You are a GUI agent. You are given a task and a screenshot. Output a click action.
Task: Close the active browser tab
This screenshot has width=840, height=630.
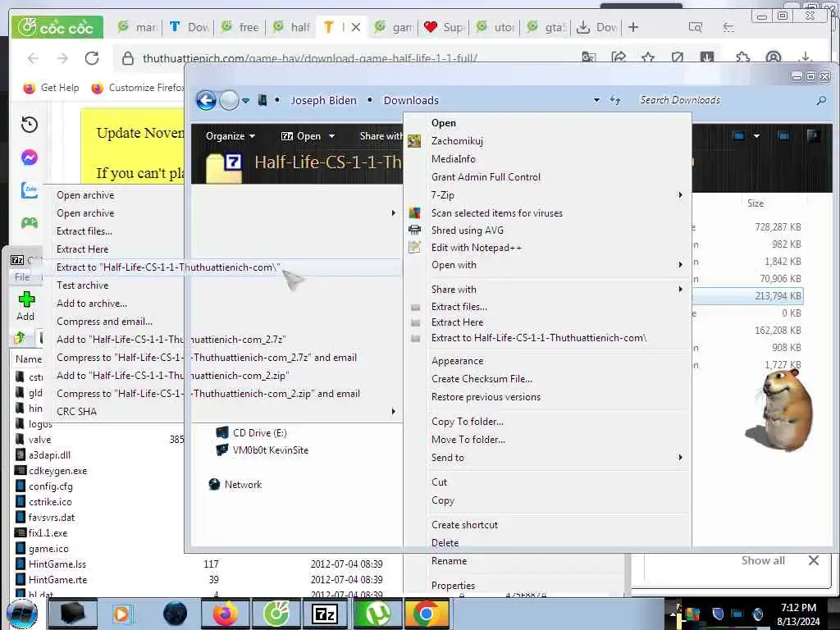[x=356, y=27]
